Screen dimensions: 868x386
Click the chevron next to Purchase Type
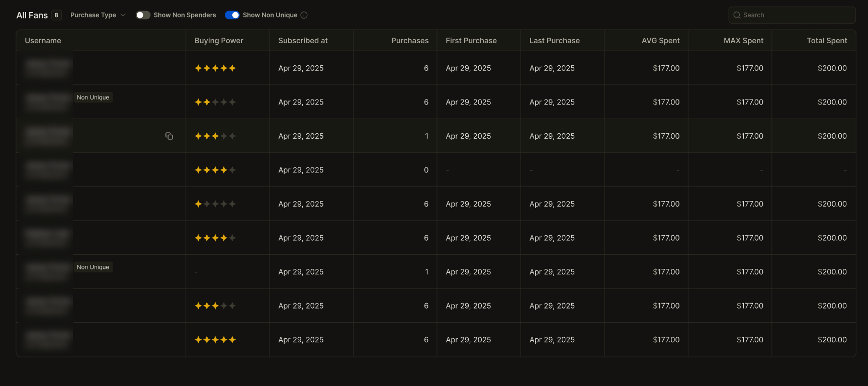pyautogui.click(x=123, y=15)
